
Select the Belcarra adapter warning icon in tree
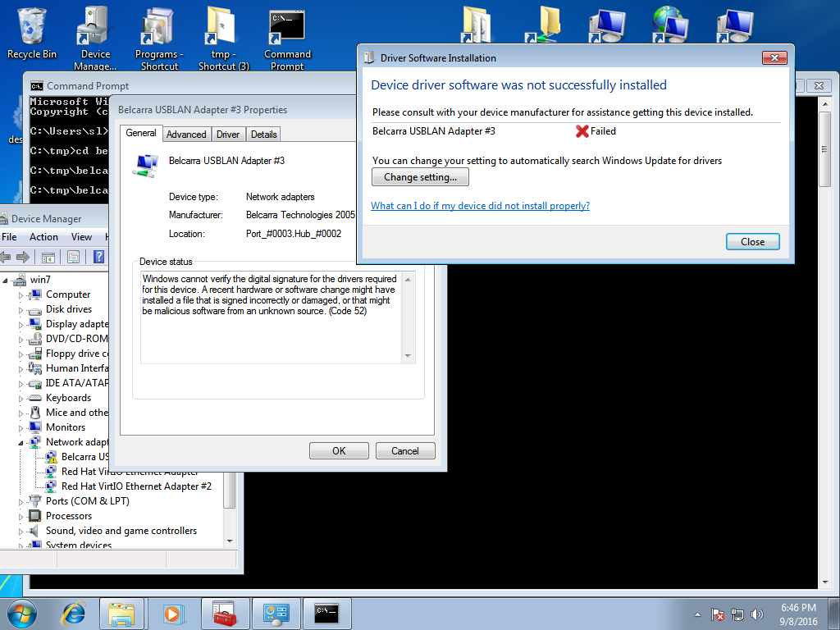(51, 457)
